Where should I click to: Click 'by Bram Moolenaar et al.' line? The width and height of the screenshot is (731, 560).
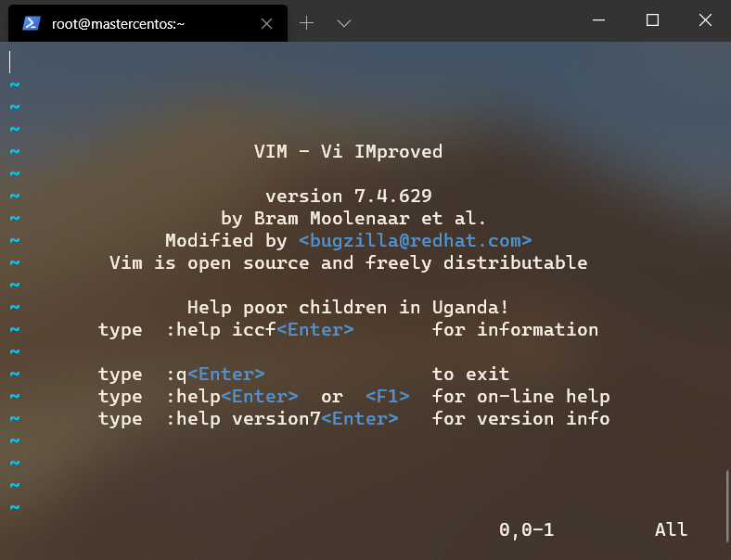click(353, 218)
